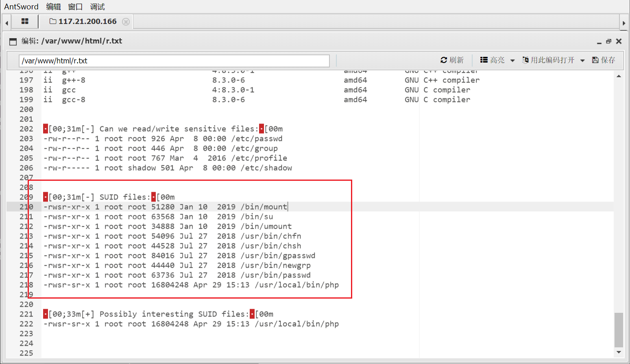
Task: Close the 117.21.200.166 tab
Action: [126, 22]
